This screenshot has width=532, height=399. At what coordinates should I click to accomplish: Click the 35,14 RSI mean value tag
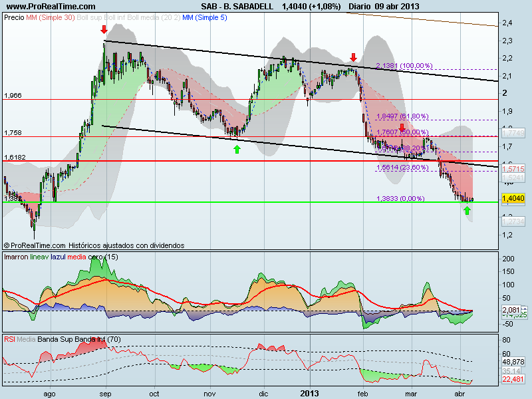511,371
